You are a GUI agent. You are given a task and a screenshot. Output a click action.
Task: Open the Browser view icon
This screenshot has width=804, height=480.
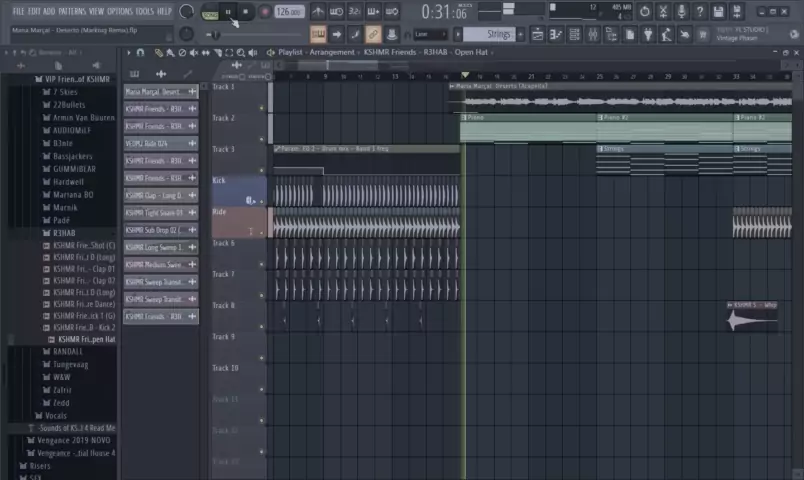[611, 34]
